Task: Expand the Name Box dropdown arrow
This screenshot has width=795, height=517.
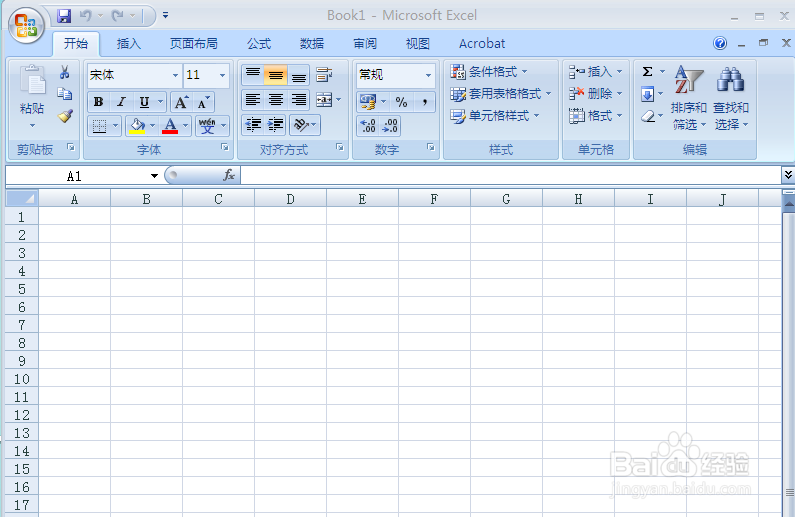Action: [154, 176]
